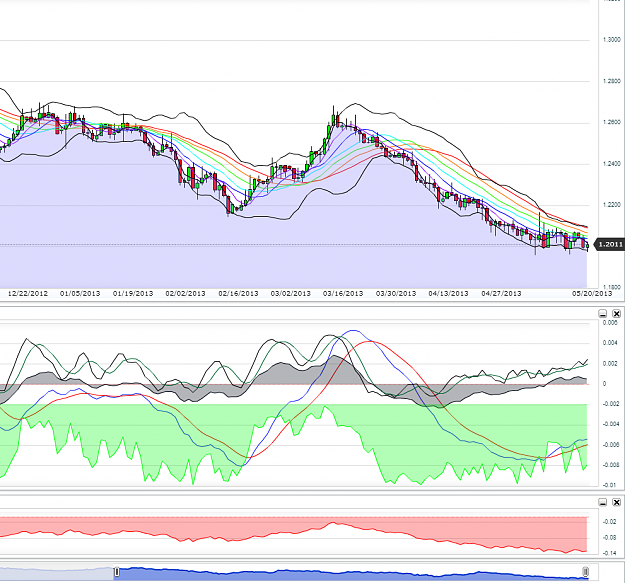The image size is (625, 583).
Task: Click the left handle of range navigator
Action: pos(117,572)
